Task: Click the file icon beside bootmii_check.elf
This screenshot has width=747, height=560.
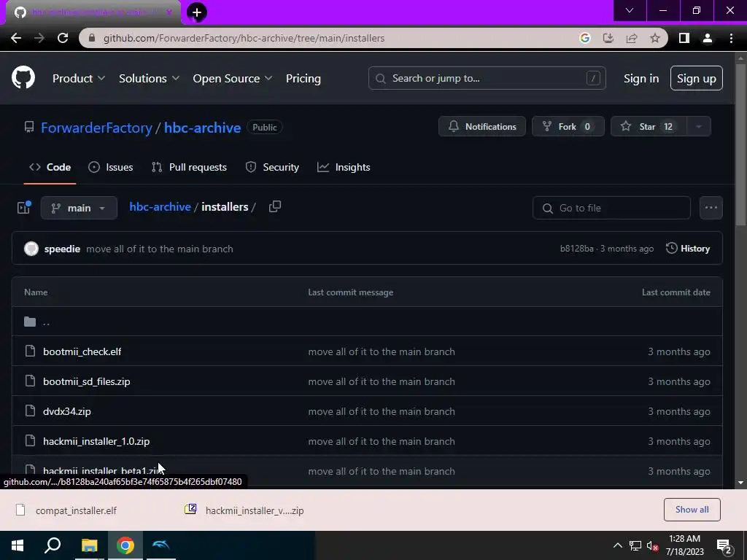Action: click(30, 351)
